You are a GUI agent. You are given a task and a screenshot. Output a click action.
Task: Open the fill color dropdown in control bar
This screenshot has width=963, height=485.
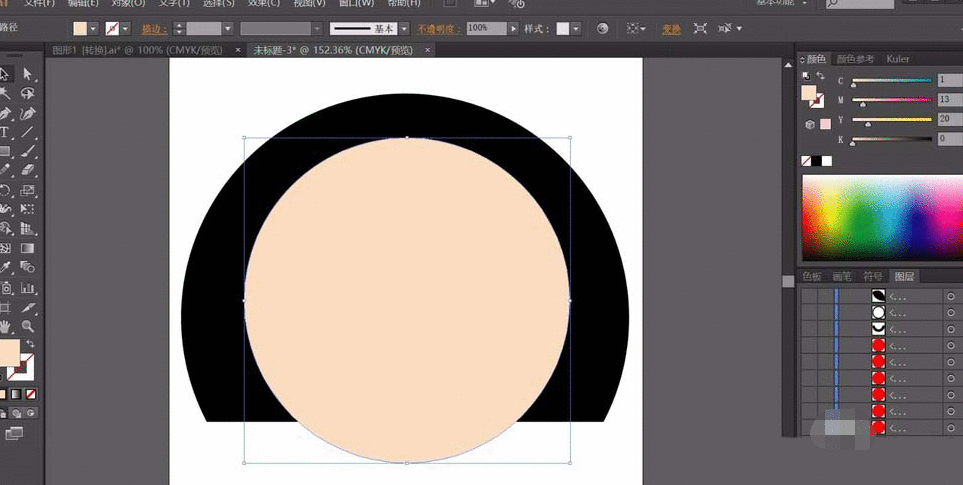[x=95, y=29]
